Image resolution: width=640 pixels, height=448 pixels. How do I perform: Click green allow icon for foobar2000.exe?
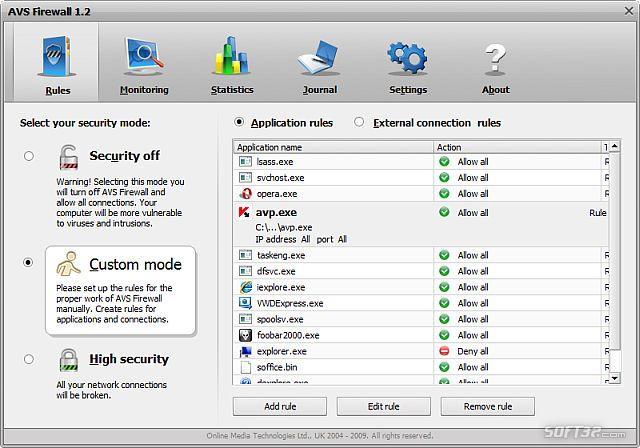(444, 335)
